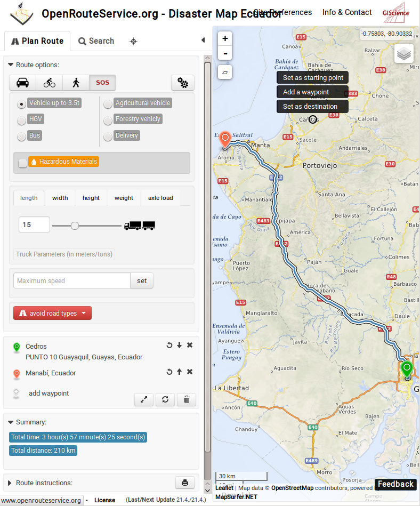Enable the Hazardous Materials checkbox
The width and height of the screenshot is (420, 506).
(23, 163)
